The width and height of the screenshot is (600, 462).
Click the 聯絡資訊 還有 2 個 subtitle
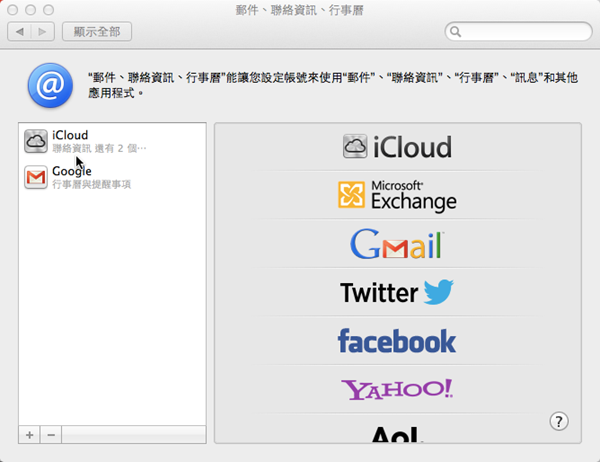click(x=99, y=149)
